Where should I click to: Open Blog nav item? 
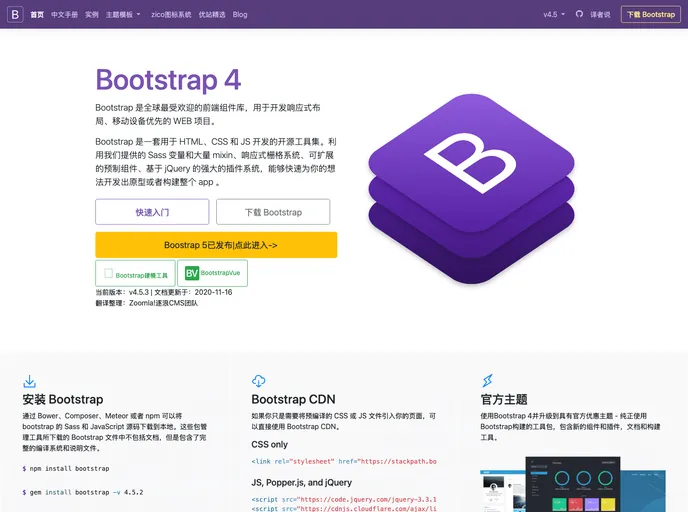(240, 14)
